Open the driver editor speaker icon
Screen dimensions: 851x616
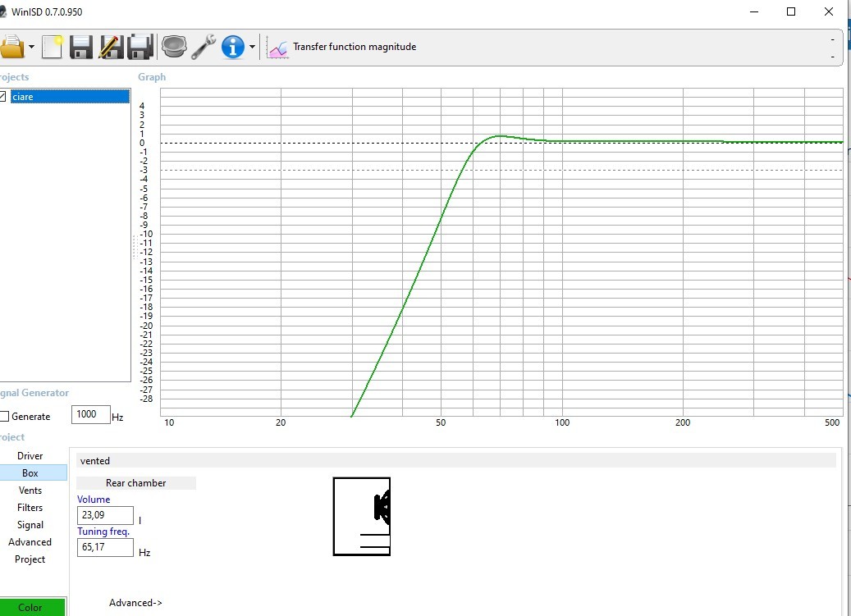[174, 47]
